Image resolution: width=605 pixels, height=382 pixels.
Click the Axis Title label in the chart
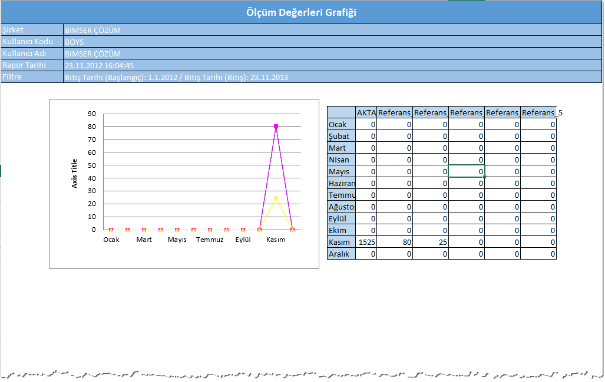(x=74, y=173)
